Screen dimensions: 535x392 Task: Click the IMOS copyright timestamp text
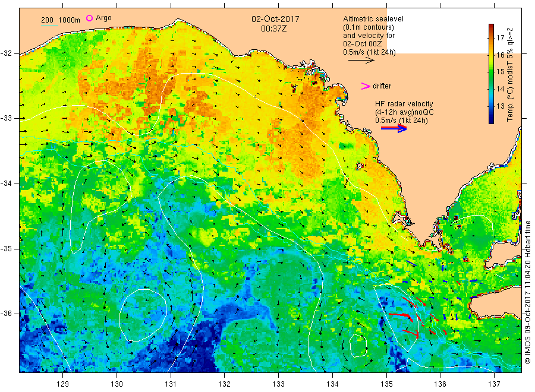(x=527, y=292)
